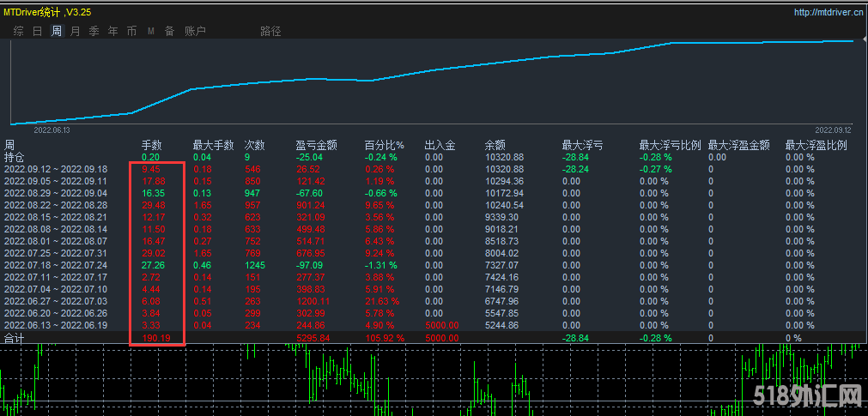Screen dimensions: 868x416
Task: Click the floating loss ratio -0.27 %
Action: point(656,169)
